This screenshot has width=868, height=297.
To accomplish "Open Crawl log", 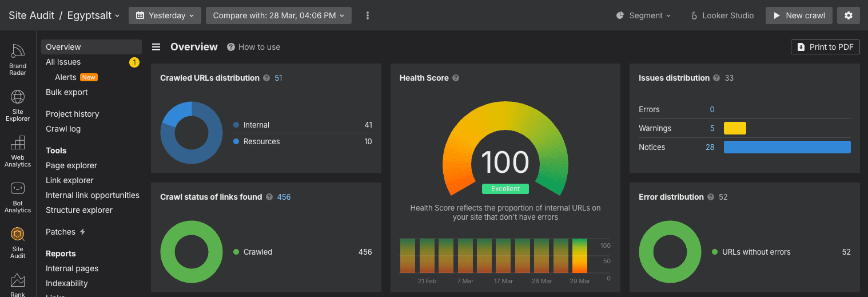I will click(x=63, y=129).
